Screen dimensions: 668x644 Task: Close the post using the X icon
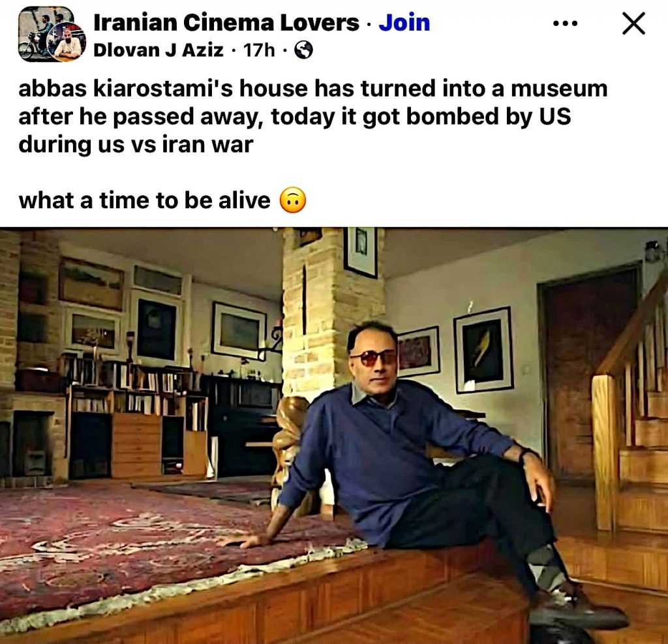(633, 23)
